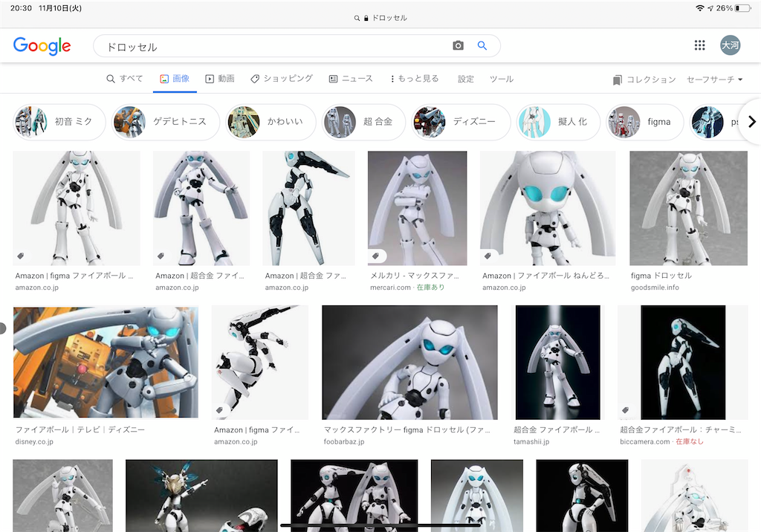Click ファイアボール｜テレビ｜ディズニー title
Image resolution: width=761 pixels, height=532 pixels.
80,429
